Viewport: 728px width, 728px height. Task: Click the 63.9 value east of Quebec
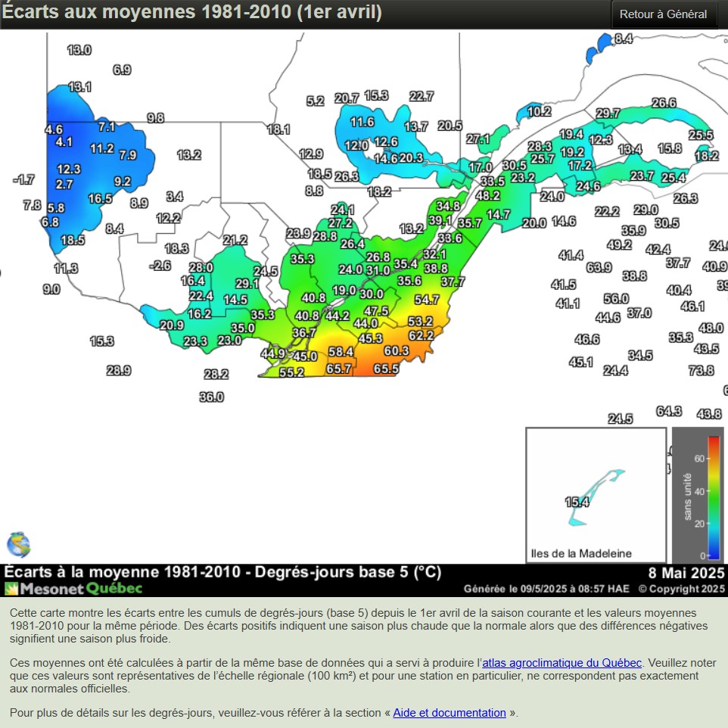pyautogui.click(x=599, y=267)
